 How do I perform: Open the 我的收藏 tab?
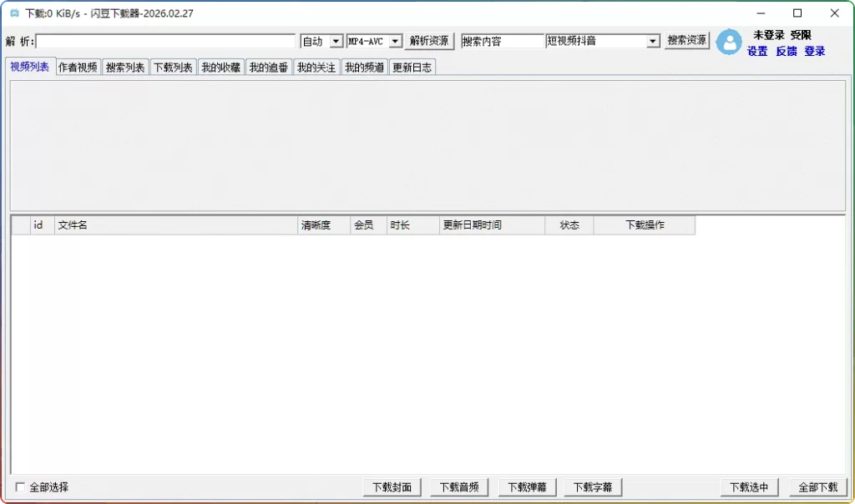coord(221,67)
